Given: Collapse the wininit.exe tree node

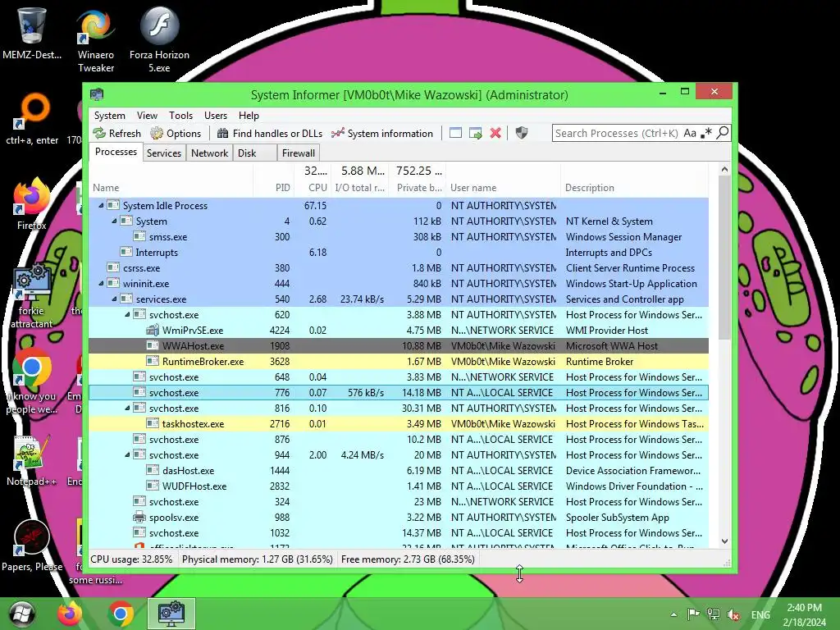Looking at the screenshot, I should [x=101, y=283].
